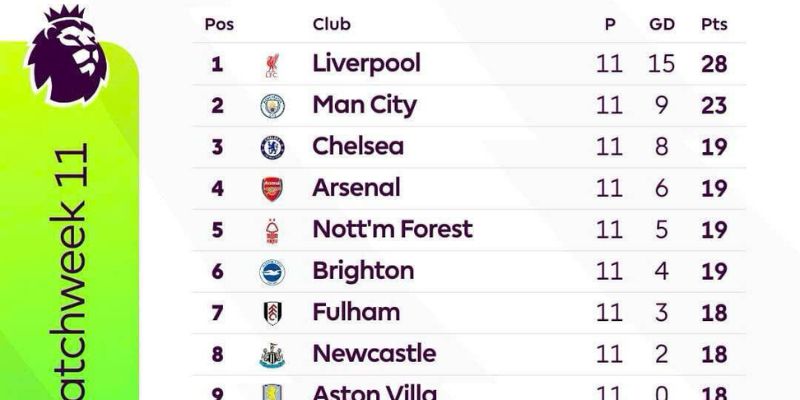Click the Man City club crest
This screenshot has height=400, width=800.
(x=272, y=106)
